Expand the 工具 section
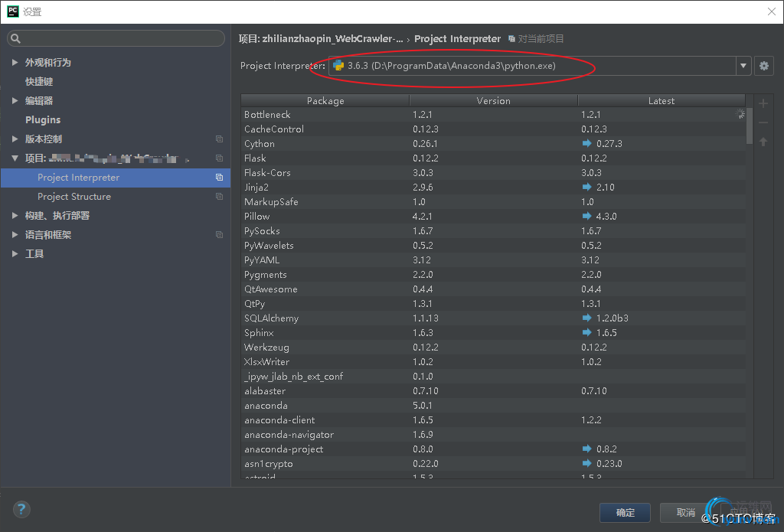Screen dimensions: 784x532 coord(15,253)
